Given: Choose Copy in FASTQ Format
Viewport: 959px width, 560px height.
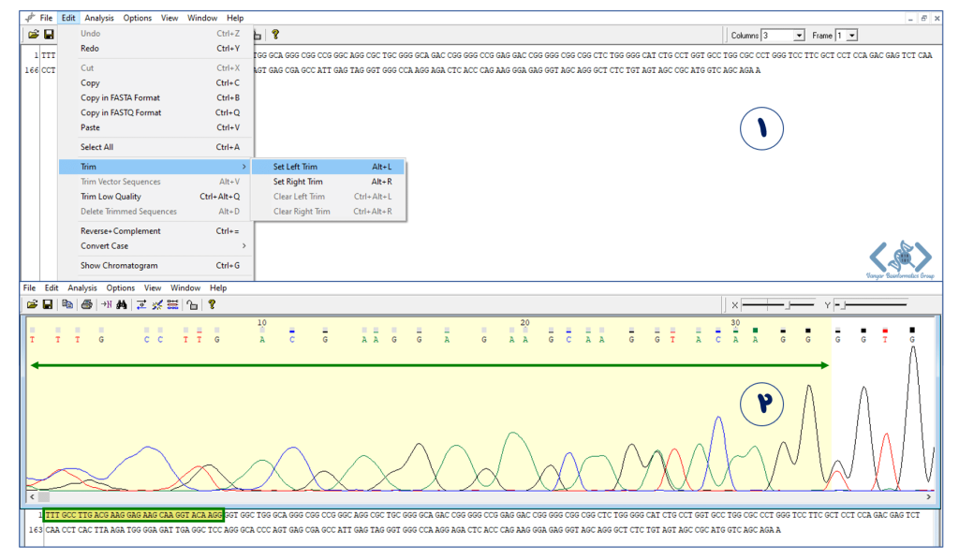Looking at the screenshot, I should [155, 112].
